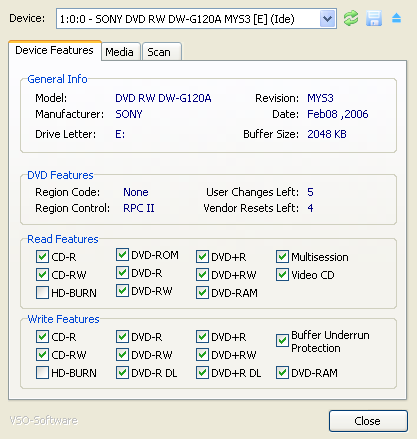
Task: Toggle Video CD checkbox in Read Features
Action: [282, 275]
